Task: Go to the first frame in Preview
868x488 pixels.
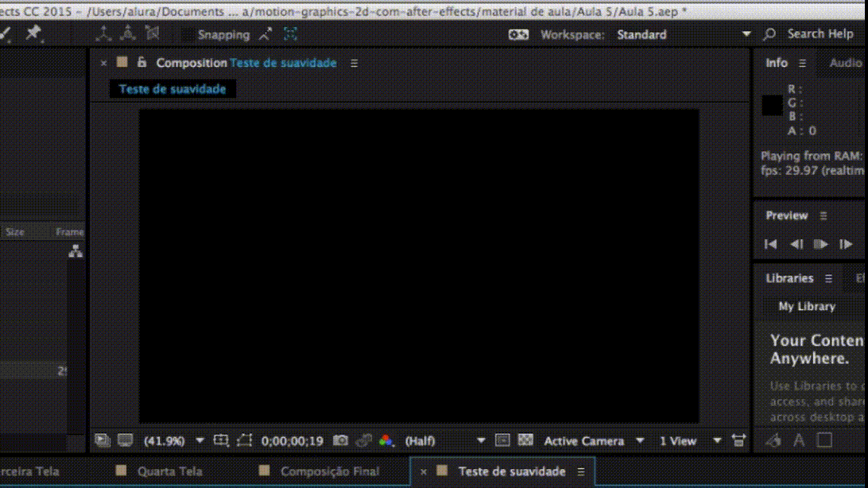Action: [x=770, y=244]
